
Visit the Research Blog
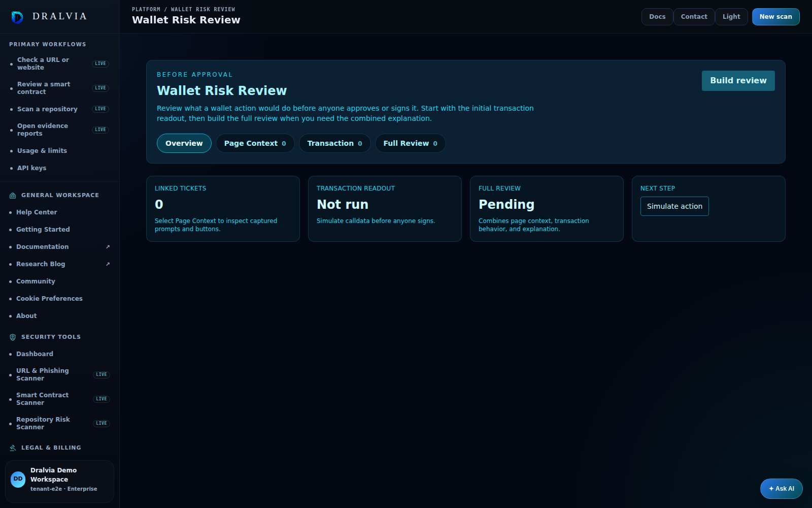click(x=60, y=264)
